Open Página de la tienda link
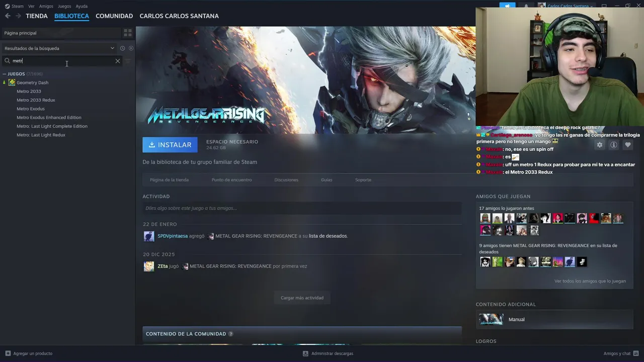644x362 pixels. pos(169,180)
